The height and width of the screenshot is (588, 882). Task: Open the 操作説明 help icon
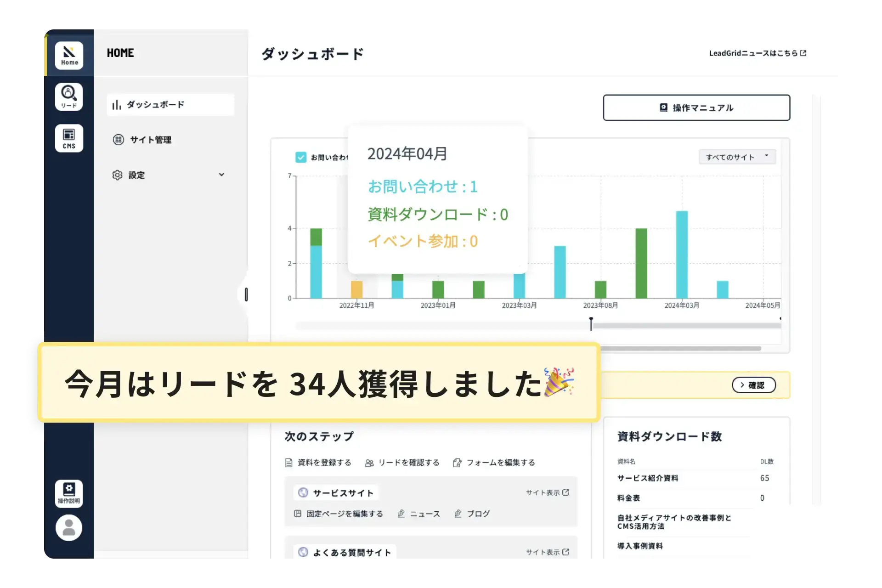pyautogui.click(x=69, y=494)
